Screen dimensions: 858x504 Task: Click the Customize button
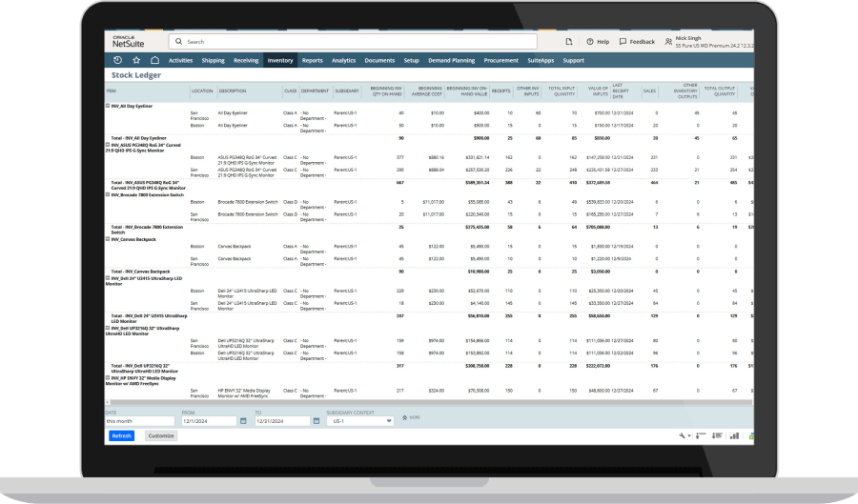(161, 435)
